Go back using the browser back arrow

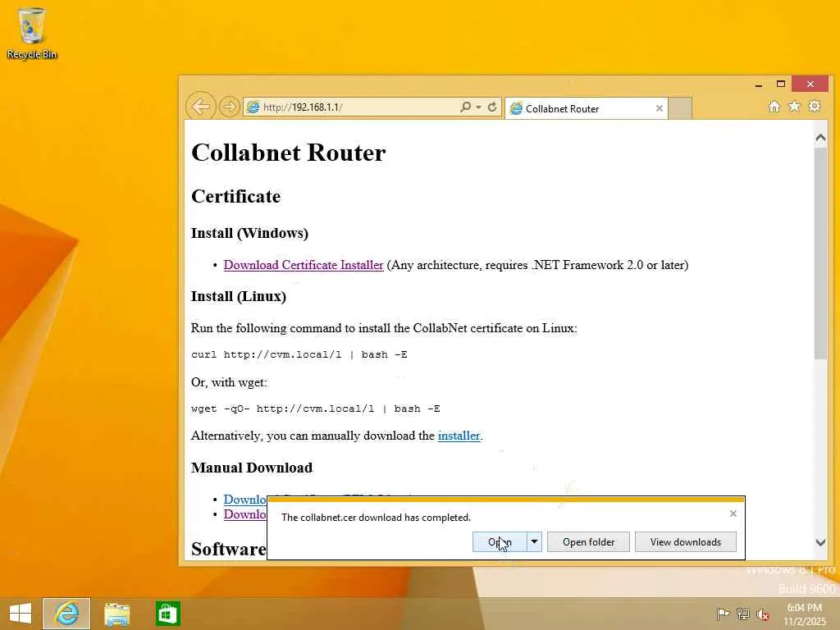pos(201,107)
